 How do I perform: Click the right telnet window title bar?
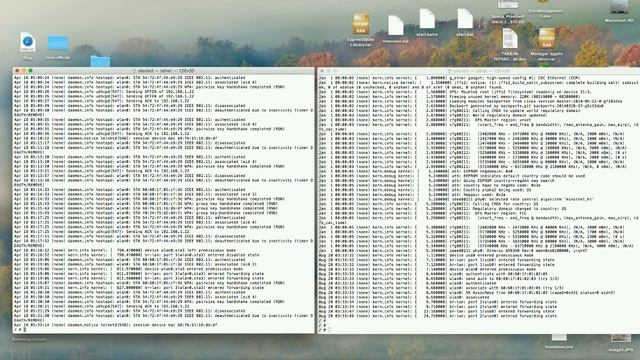(478, 71)
